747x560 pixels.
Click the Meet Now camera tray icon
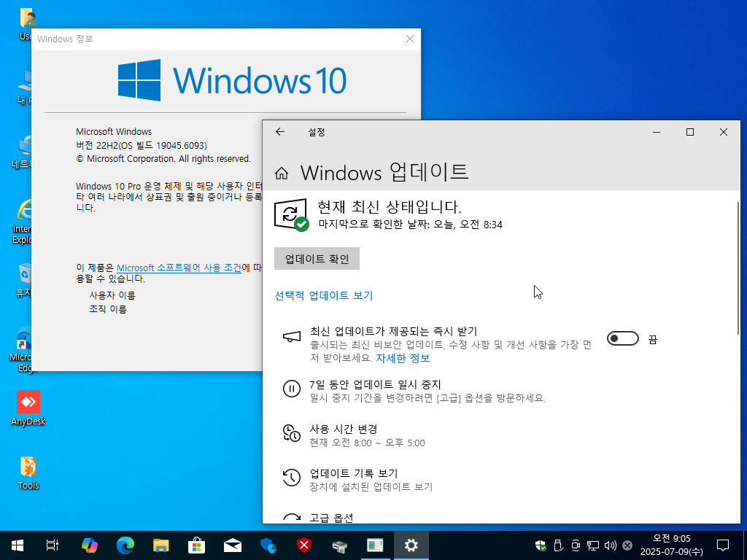click(x=576, y=545)
